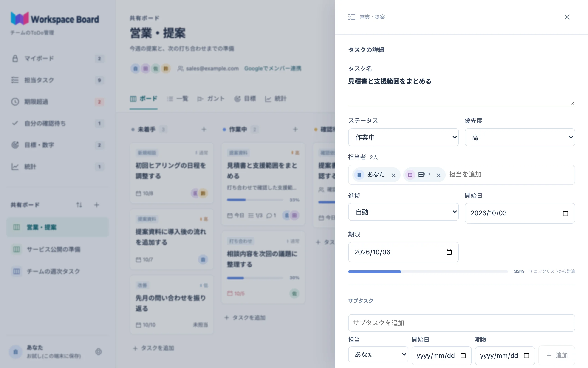Click the Googleでメンバー連携 link
588x368 pixels.
[273, 69]
